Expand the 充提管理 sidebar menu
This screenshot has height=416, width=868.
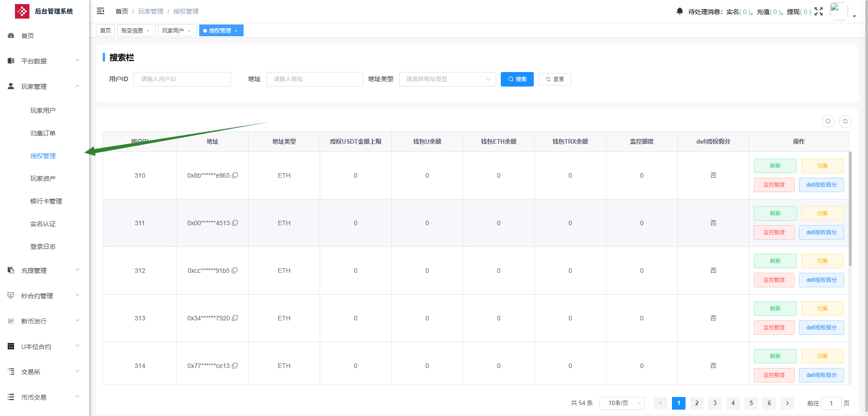click(44, 270)
